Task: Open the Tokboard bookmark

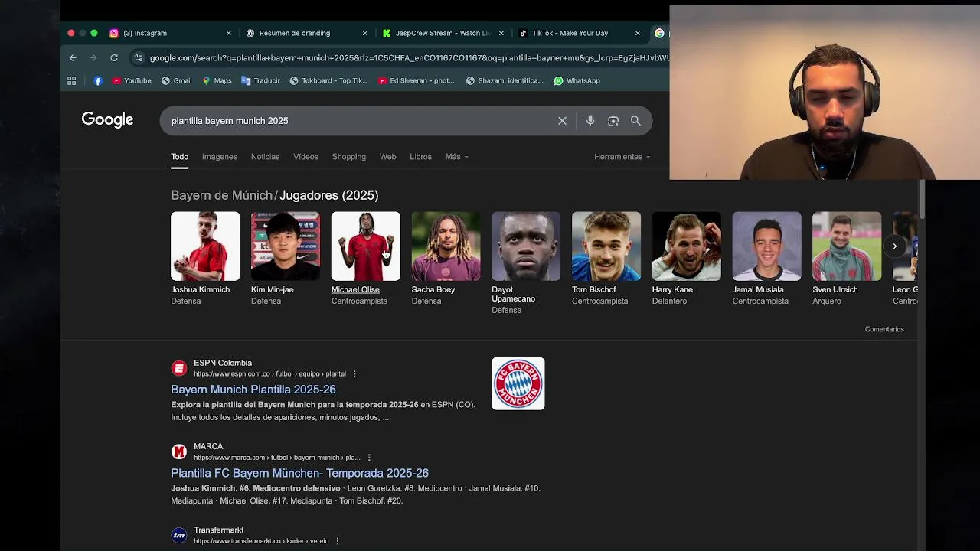Action: point(328,80)
